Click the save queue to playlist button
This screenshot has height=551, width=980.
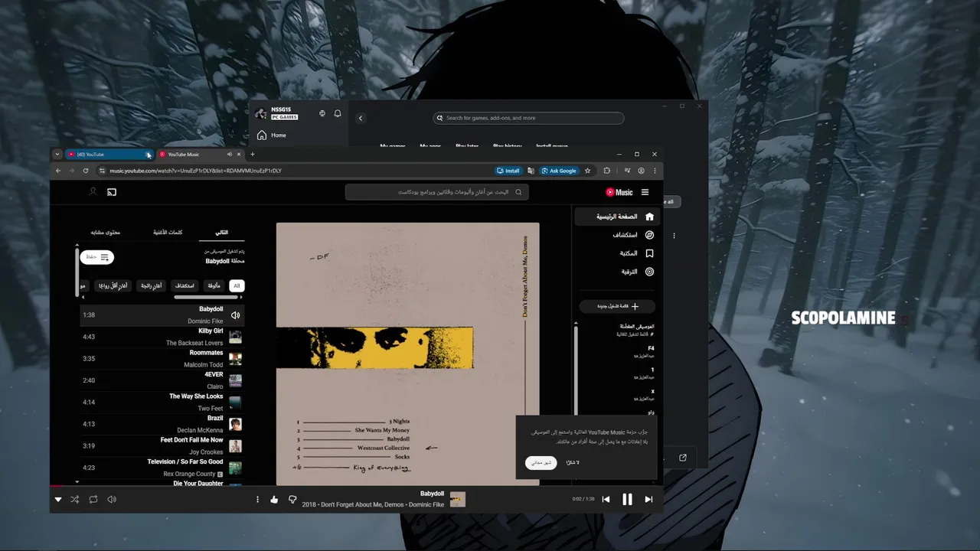pyautogui.click(x=99, y=257)
